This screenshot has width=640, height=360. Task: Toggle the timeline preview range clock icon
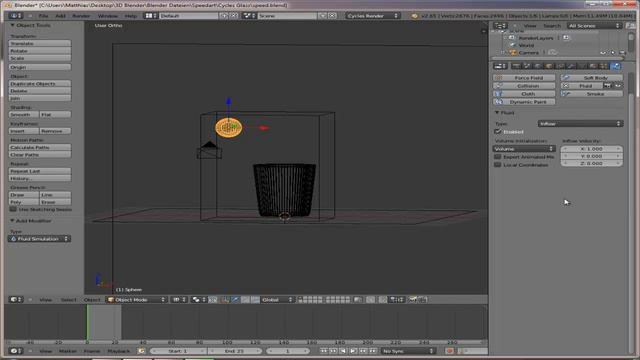click(141, 351)
